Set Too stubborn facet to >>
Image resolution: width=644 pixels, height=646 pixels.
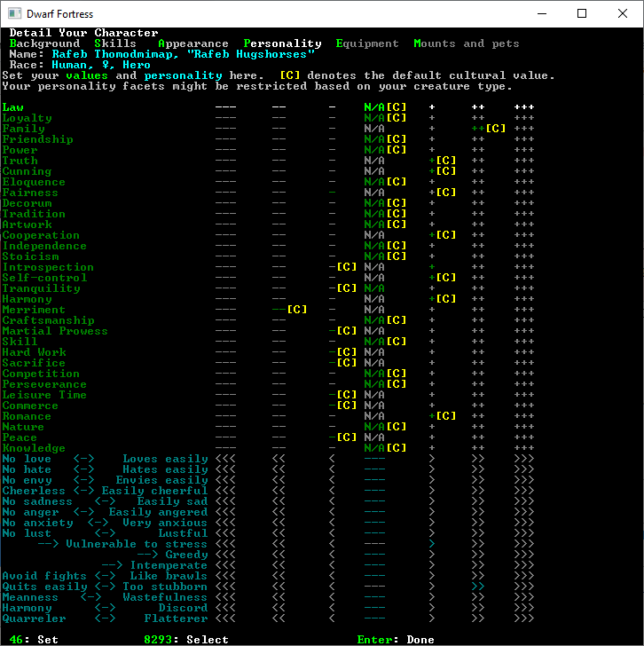point(478,587)
